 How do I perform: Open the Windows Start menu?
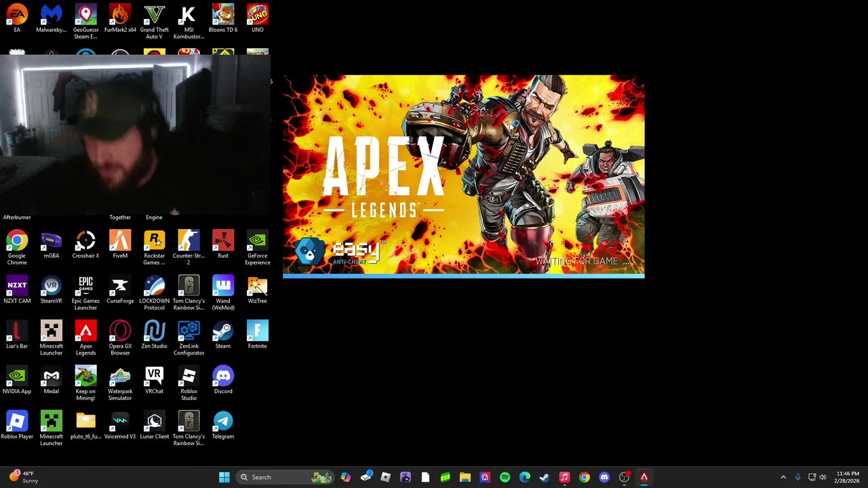[224, 477]
